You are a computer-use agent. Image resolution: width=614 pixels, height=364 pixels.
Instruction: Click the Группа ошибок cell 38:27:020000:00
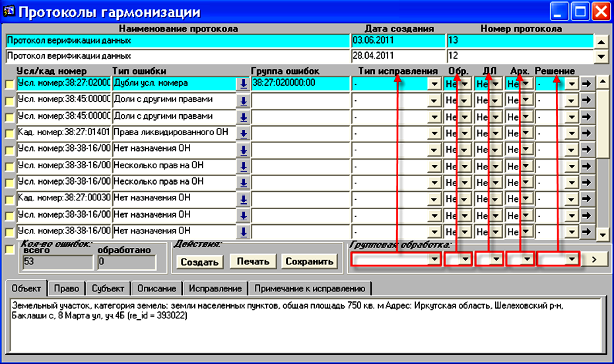[300, 84]
